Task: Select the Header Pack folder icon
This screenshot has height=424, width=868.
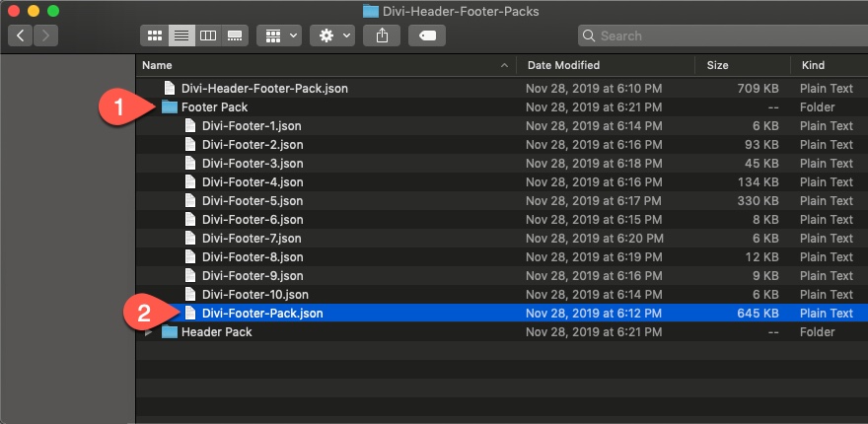Action: point(169,332)
